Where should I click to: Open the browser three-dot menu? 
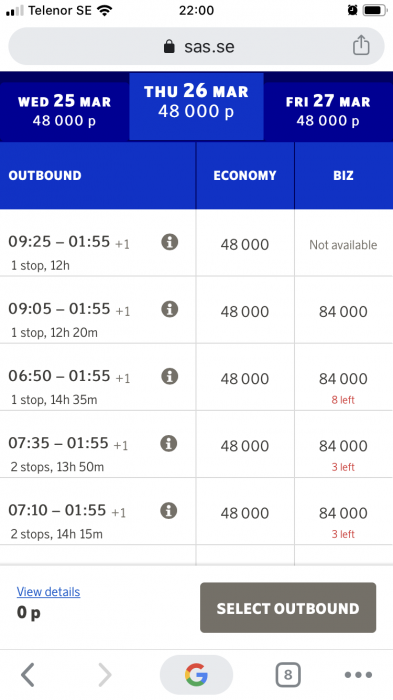(358, 675)
